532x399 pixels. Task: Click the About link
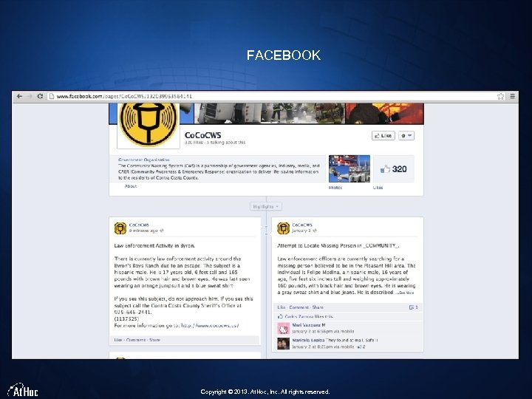(x=131, y=186)
